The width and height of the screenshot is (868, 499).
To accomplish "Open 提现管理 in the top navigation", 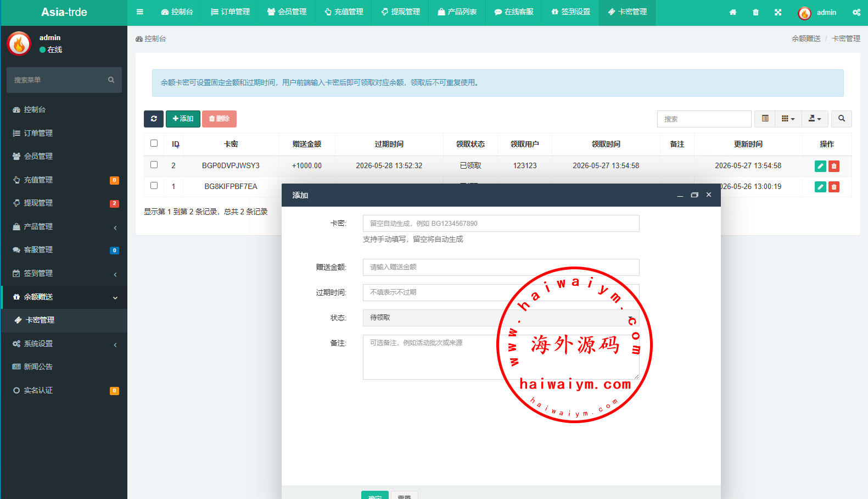I will [401, 12].
